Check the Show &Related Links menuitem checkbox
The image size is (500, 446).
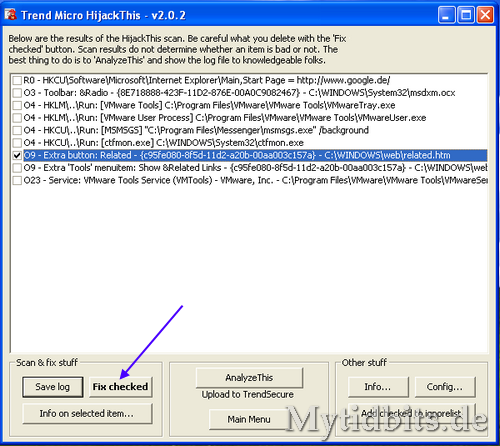pyautogui.click(x=17, y=168)
